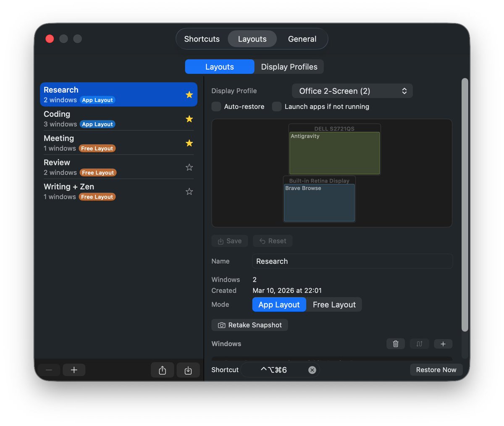The height and width of the screenshot is (426, 504).
Task: Select the Antigravity window preview
Action: 335,153
